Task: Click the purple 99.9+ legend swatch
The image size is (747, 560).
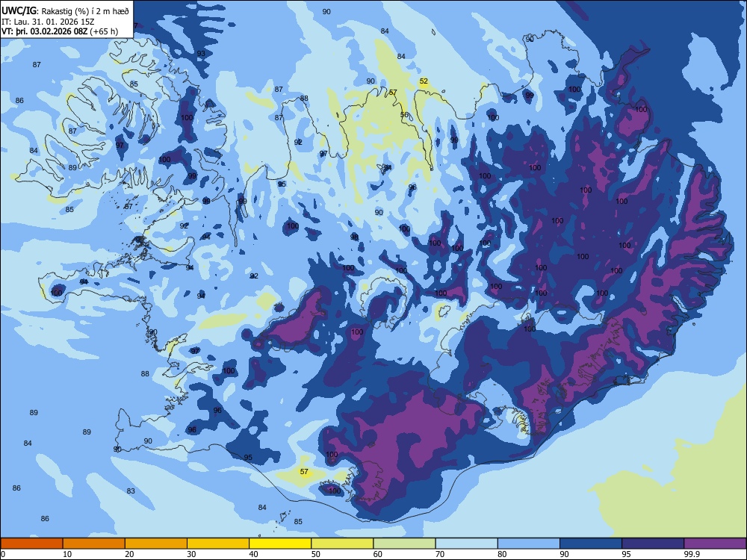Action: 715,544
